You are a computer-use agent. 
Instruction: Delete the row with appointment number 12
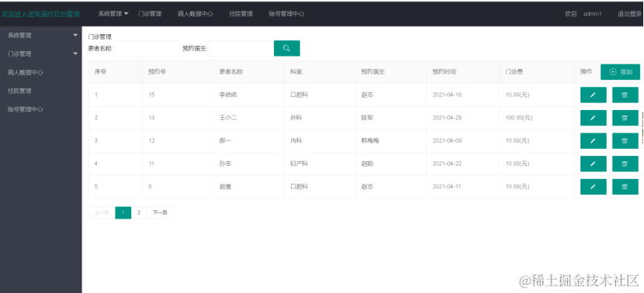click(x=625, y=141)
